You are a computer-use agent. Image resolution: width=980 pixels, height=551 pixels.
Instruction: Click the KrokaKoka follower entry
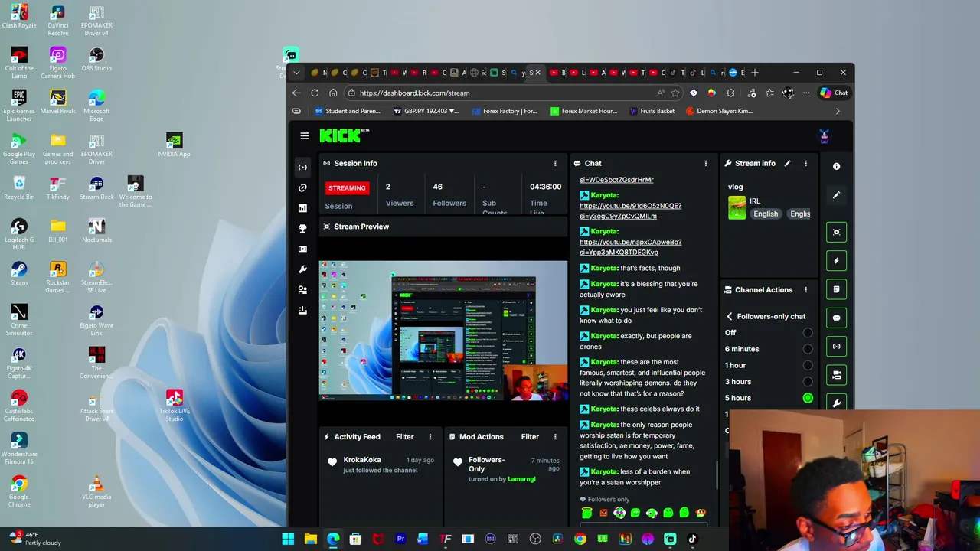[x=380, y=465]
